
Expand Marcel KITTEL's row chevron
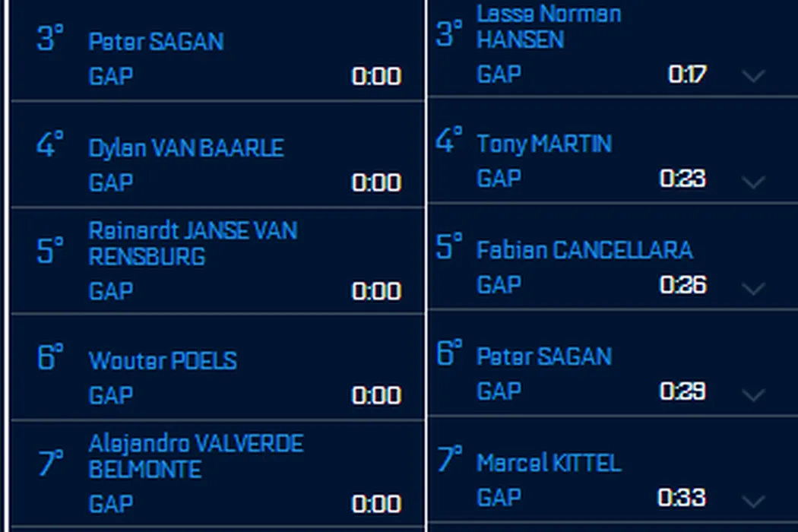pyautogui.click(x=753, y=501)
